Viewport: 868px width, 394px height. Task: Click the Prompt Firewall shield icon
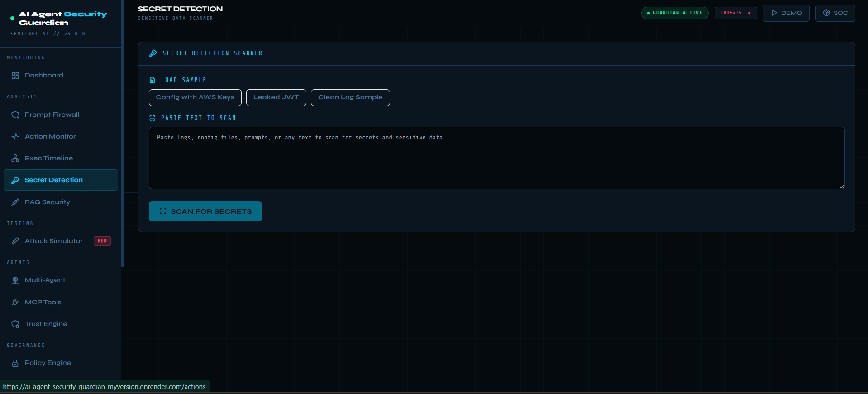[x=15, y=115]
